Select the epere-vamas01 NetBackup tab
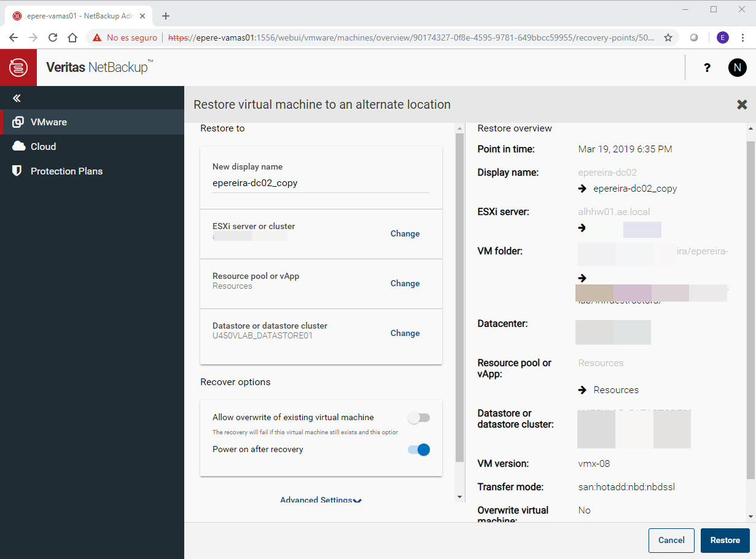Image resolution: width=756 pixels, height=559 pixels. pyautogui.click(x=78, y=16)
